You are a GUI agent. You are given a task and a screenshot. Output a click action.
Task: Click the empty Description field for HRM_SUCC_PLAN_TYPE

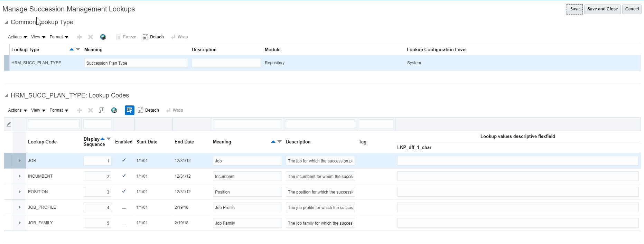click(x=226, y=63)
